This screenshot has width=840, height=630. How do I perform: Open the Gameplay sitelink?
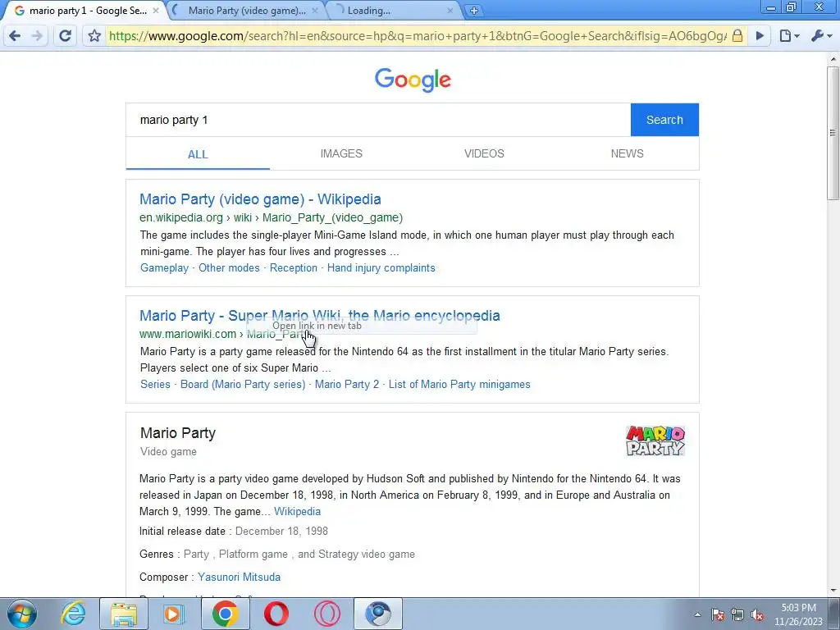coord(164,268)
